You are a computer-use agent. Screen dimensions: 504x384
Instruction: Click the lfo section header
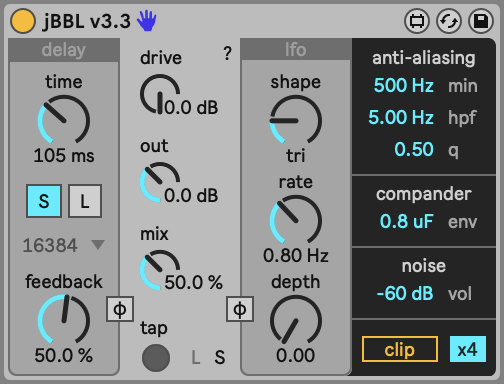coord(296,50)
